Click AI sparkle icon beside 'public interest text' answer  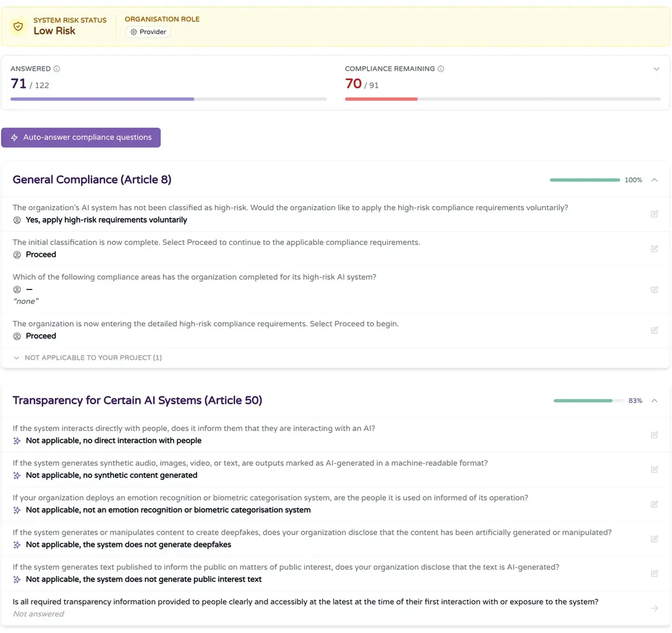click(17, 579)
